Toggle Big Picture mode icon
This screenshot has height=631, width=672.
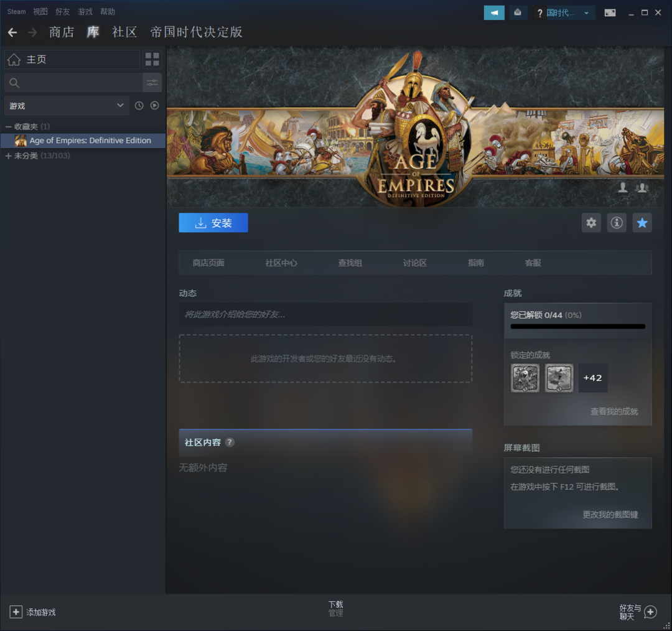[x=610, y=12]
